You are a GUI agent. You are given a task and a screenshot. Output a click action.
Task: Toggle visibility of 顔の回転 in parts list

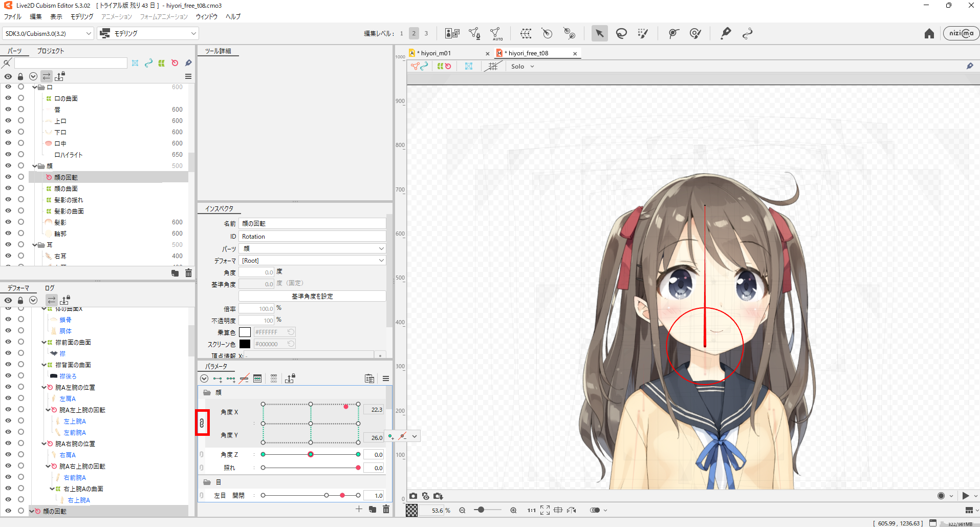pos(8,177)
